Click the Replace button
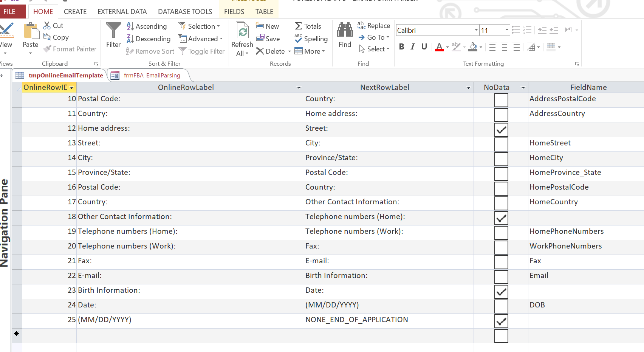Image resolution: width=644 pixels, height=352 pixels. tap(374, 26)
